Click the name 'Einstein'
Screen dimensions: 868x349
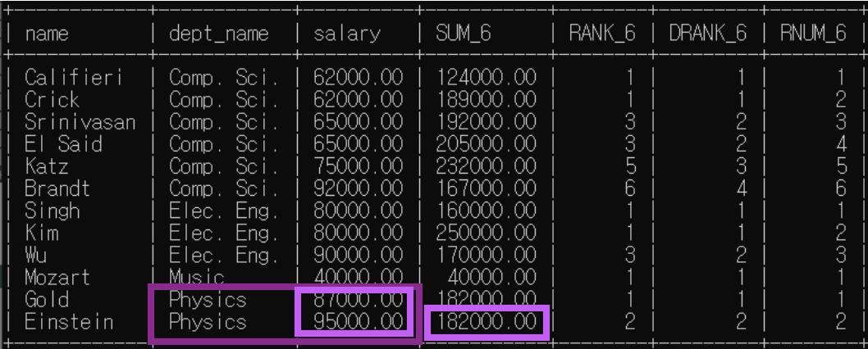pos(69,321)
